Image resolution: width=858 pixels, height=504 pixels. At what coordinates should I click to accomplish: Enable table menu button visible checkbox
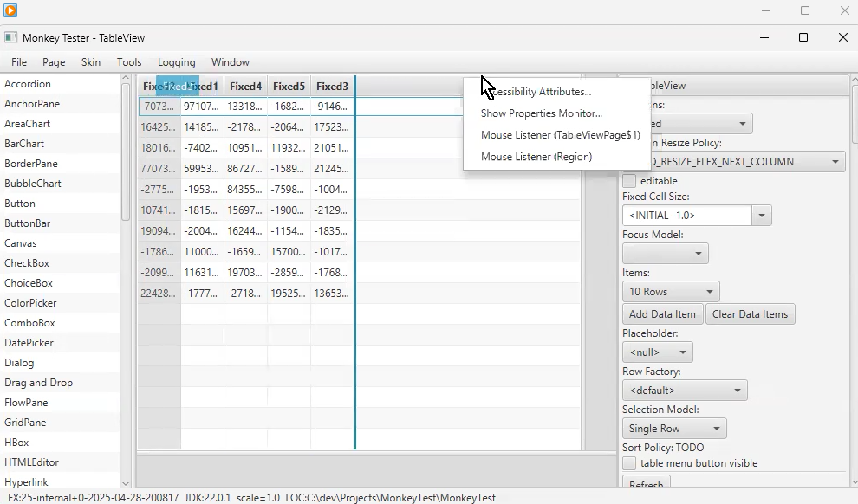(629, 463)
